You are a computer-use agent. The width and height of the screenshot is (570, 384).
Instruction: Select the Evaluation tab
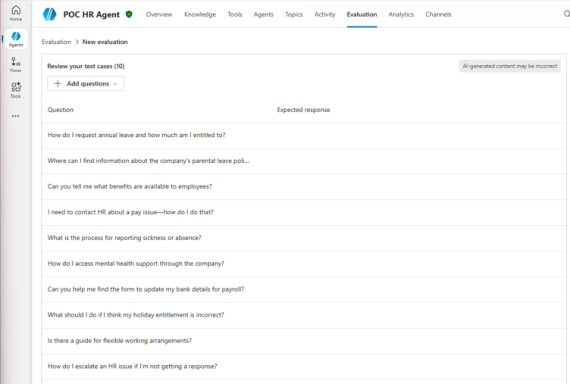(x=362, y=15)
